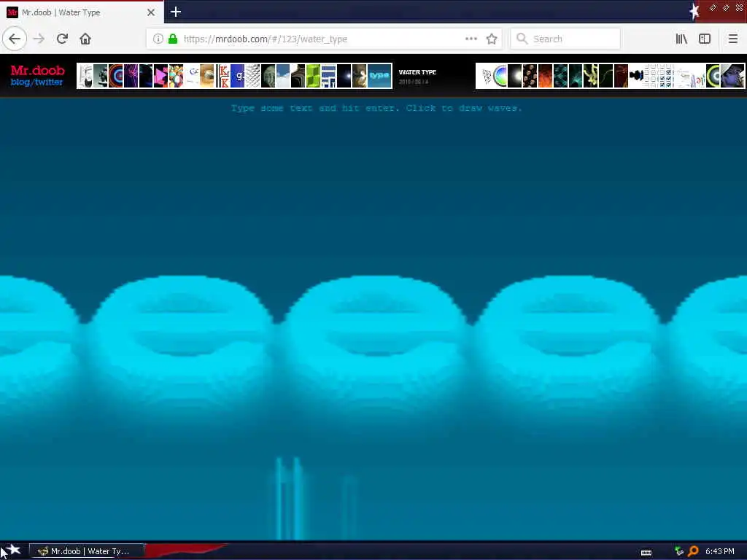Open the purple lines thumbnail
747x560 pixels.
(x=131, y=76)
